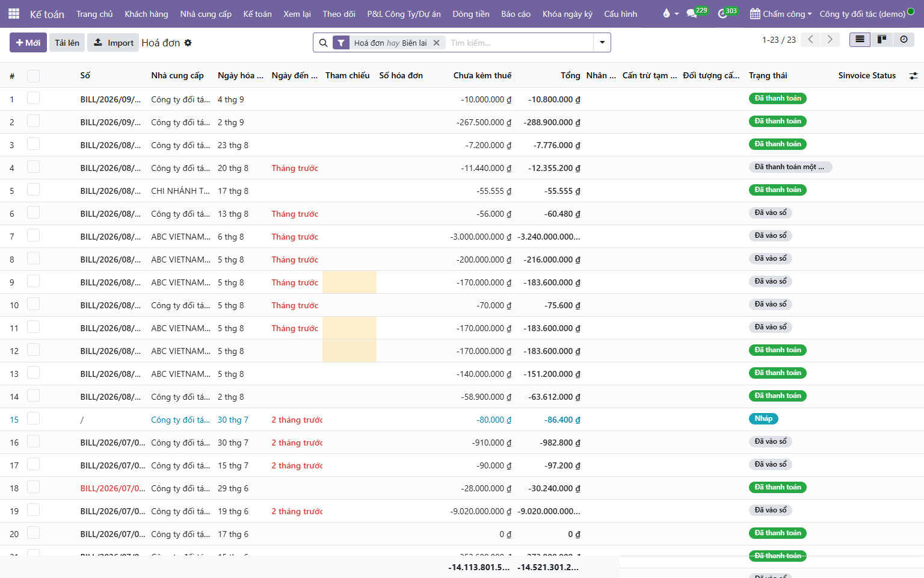Select the checkbox of row 15 draft bill
Viewport: 924px width, 578px height.
34,419
